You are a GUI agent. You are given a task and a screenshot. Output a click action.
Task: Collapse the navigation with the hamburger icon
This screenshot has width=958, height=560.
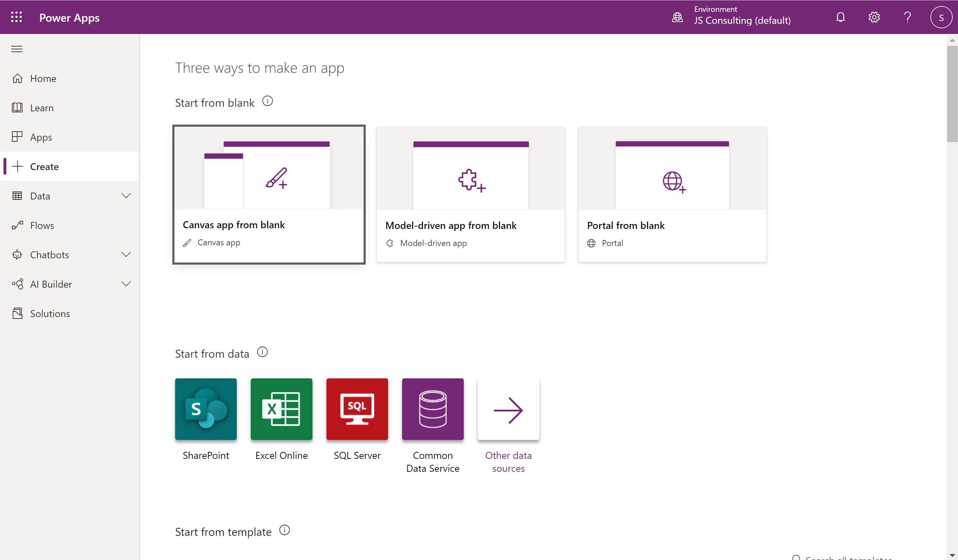pos(16,49)
